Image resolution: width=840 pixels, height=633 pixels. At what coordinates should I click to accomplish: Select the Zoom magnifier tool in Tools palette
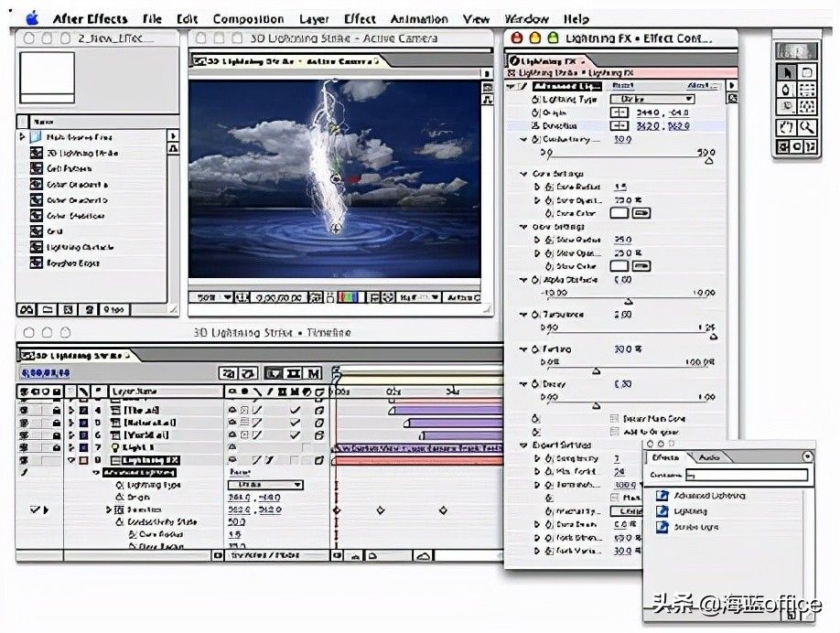(807, 127)
